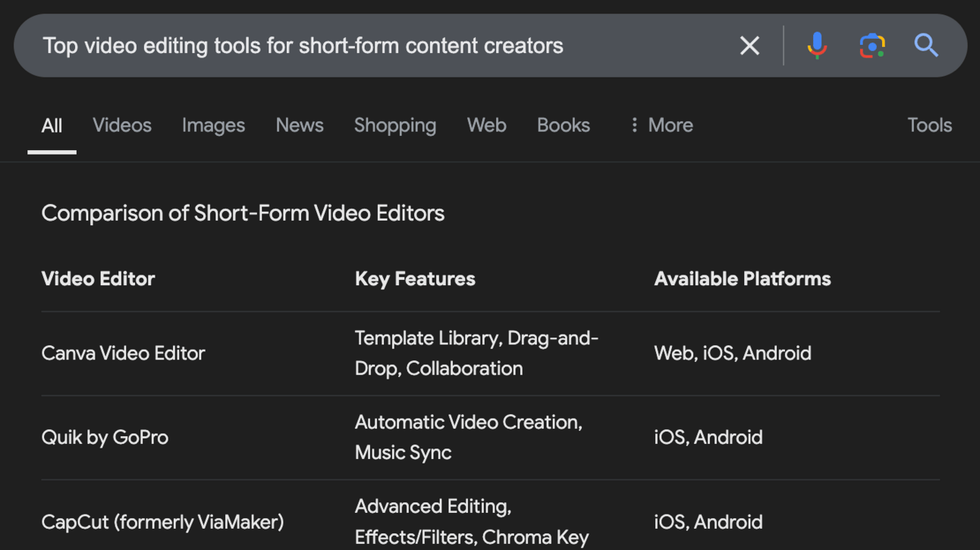Click the Available Platforms column header
Image resolution: width=980 pixels, height=550 pixels.
pyautogui.click(x=742, y=279)
